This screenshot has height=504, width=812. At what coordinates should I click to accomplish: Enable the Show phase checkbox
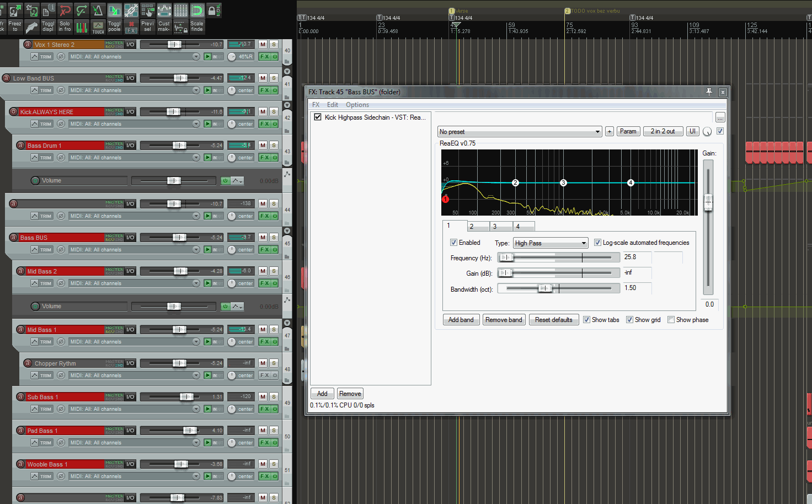tap(671, 320)
